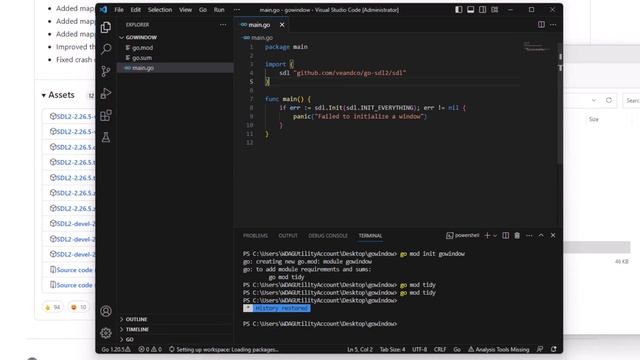Open Source Control view
The height and width of the screenshot is (360, 640).
(106, 71)
